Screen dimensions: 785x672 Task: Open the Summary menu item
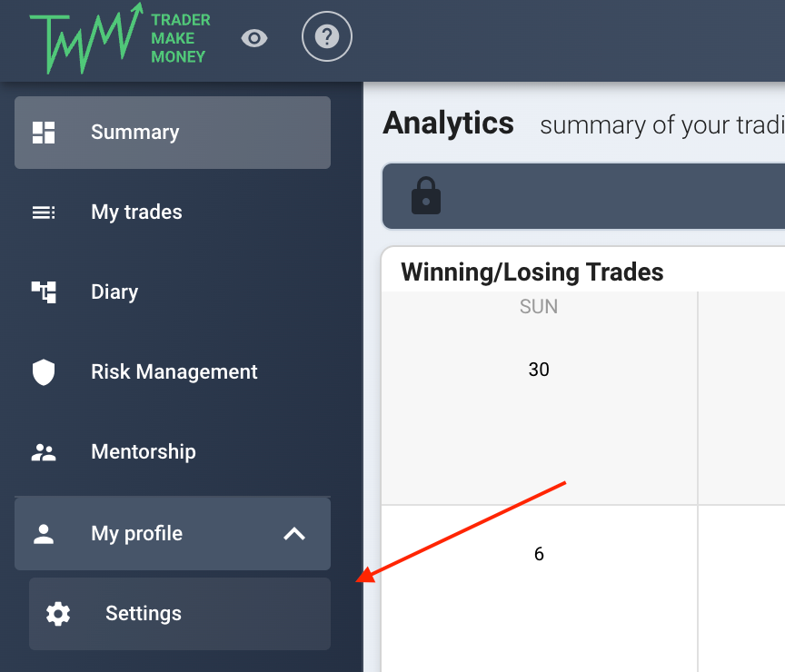tap(173, 133)
